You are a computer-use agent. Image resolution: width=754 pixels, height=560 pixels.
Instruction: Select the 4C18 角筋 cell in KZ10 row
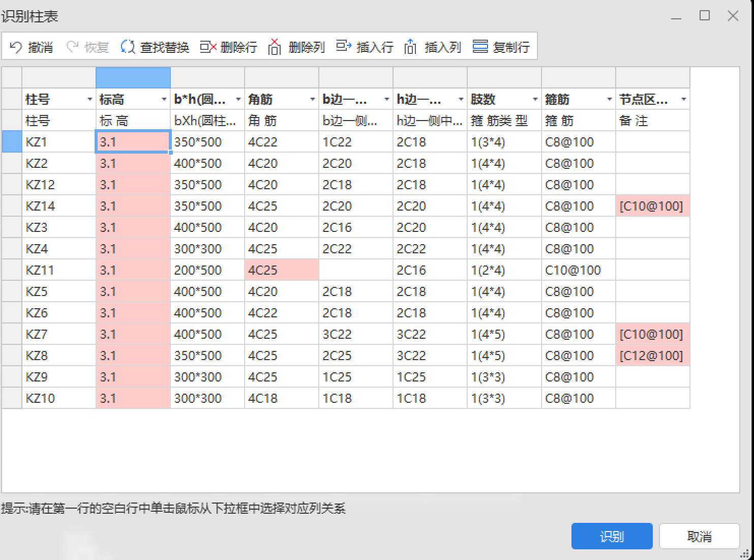282,398
